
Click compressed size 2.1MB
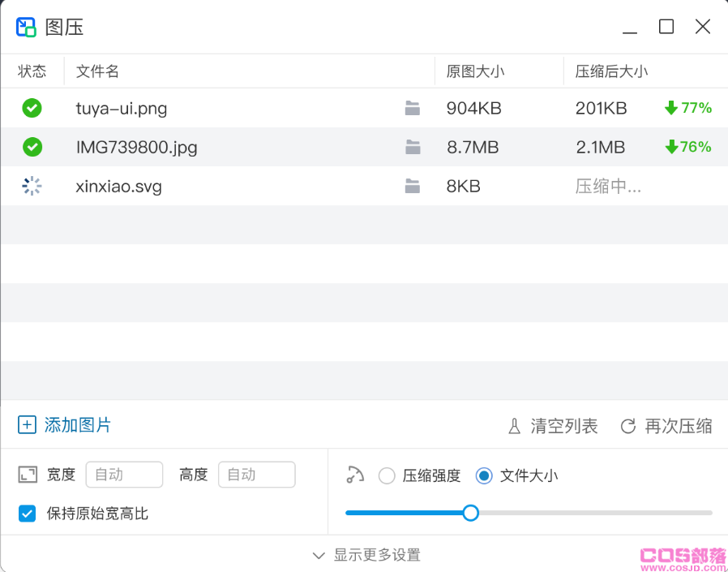[x=601, y=148]
